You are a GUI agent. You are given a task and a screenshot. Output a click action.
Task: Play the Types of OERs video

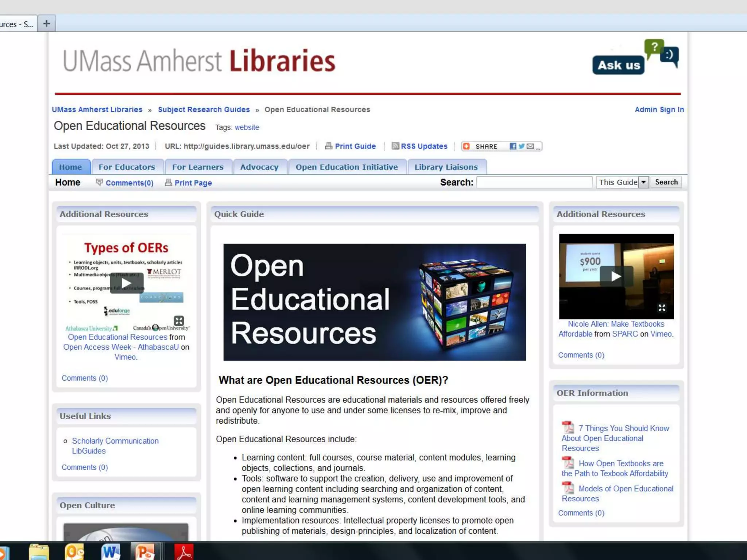pos(126,283)
